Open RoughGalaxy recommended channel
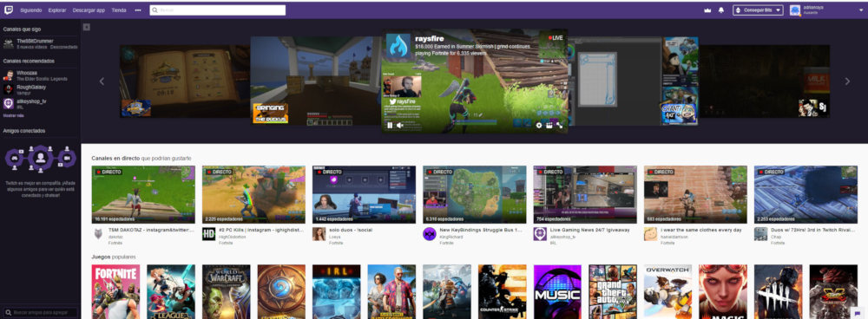This screenshot has width=868, height=319. click(x=40, y=89)
